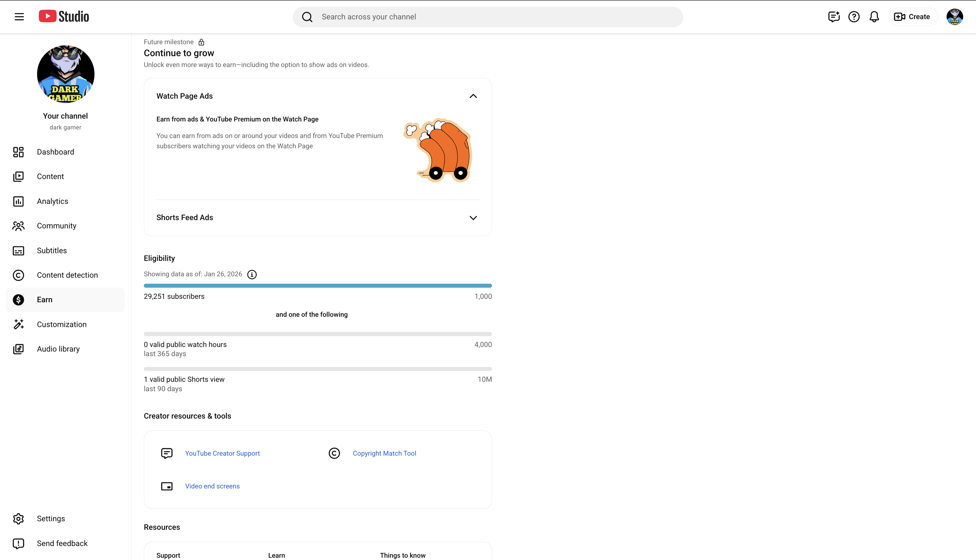Click the Content detection copyright icon

coord(19,275)
